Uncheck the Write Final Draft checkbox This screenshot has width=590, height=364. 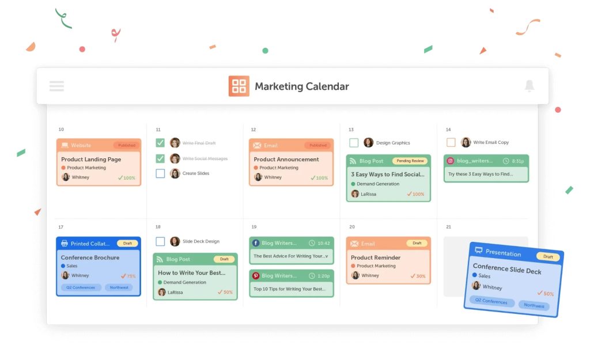[160, 143]
